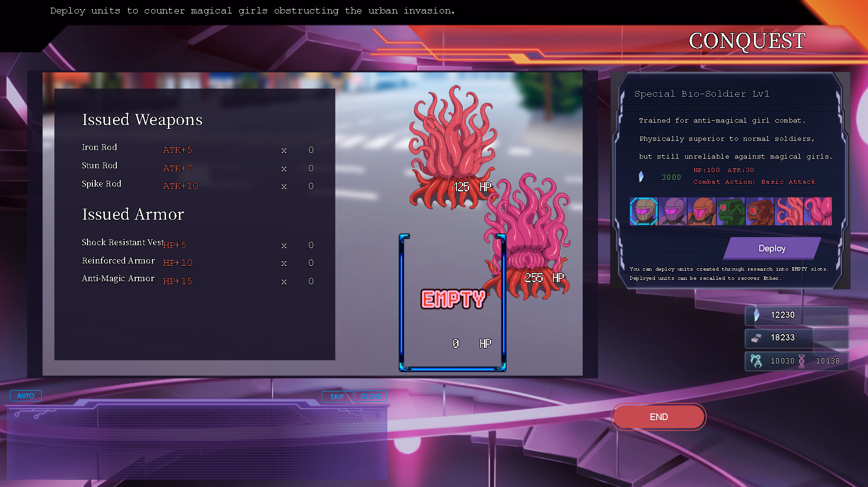Select the EMPTY deployment slot
868x487 pixels.
point(452,303)
